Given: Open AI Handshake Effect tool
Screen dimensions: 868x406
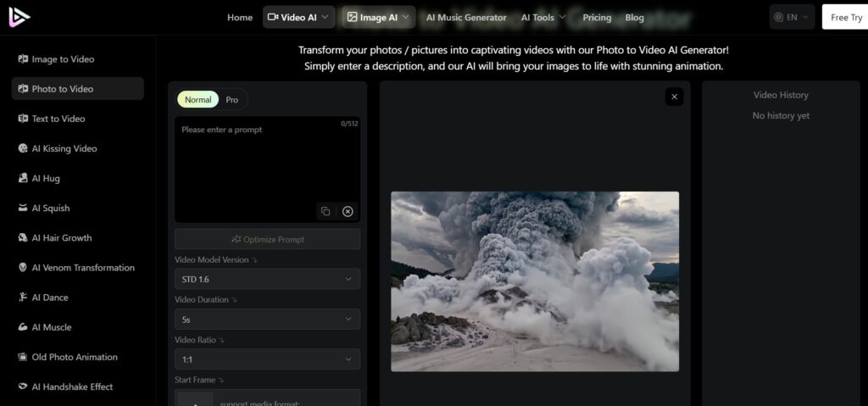Looking at the screenshot, I should pyautogui.click(x=77, y=387).
